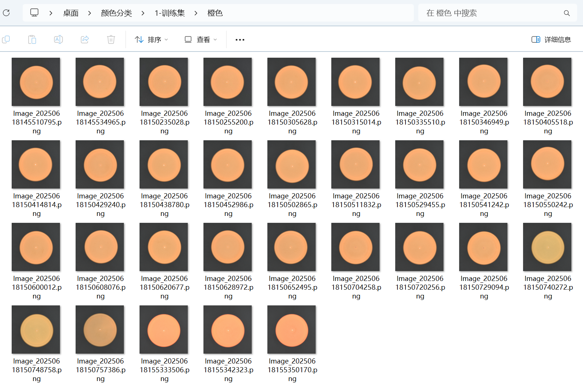Select thumbnail Image_20250618145510795.png
Screen dimensions: 583x392
(36, 82)
